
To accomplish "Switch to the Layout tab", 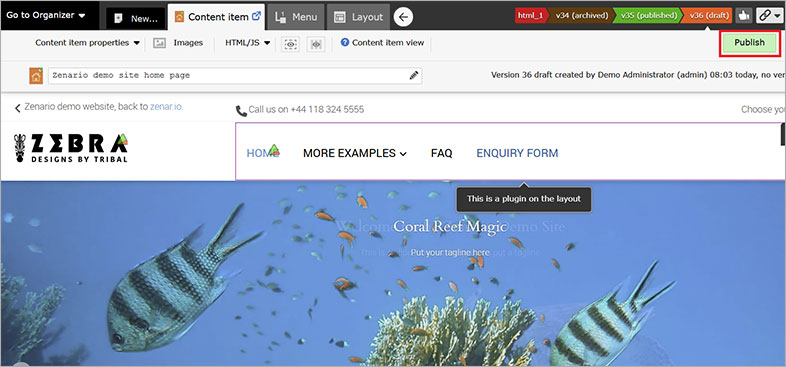I will pyautogui.click(x=358, y=17).
